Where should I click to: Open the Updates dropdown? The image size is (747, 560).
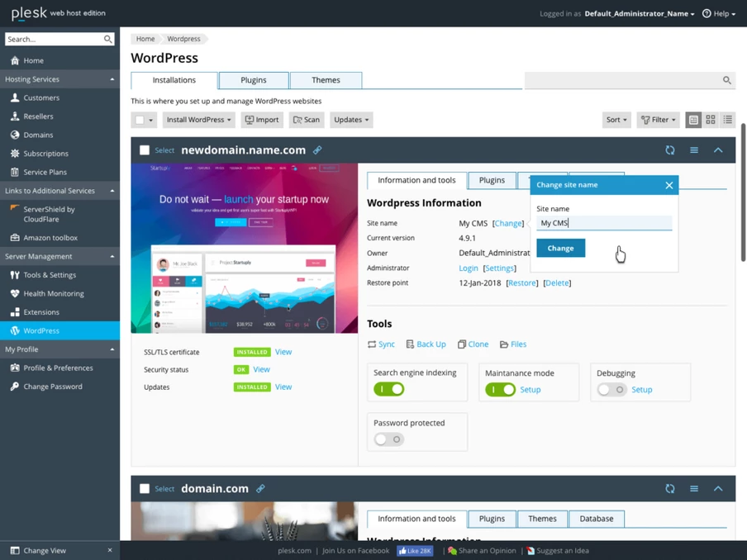click(x=351, y=120)
